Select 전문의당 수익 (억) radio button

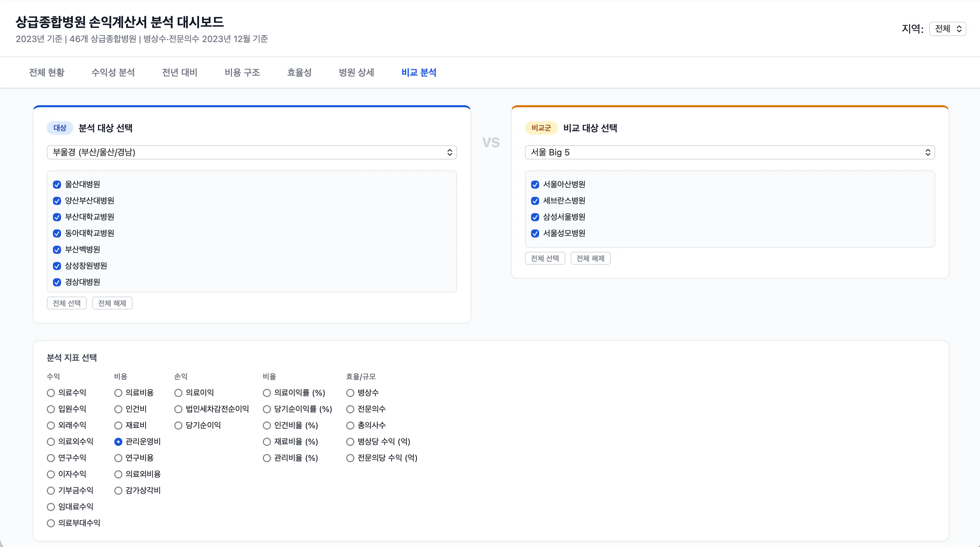350,458
